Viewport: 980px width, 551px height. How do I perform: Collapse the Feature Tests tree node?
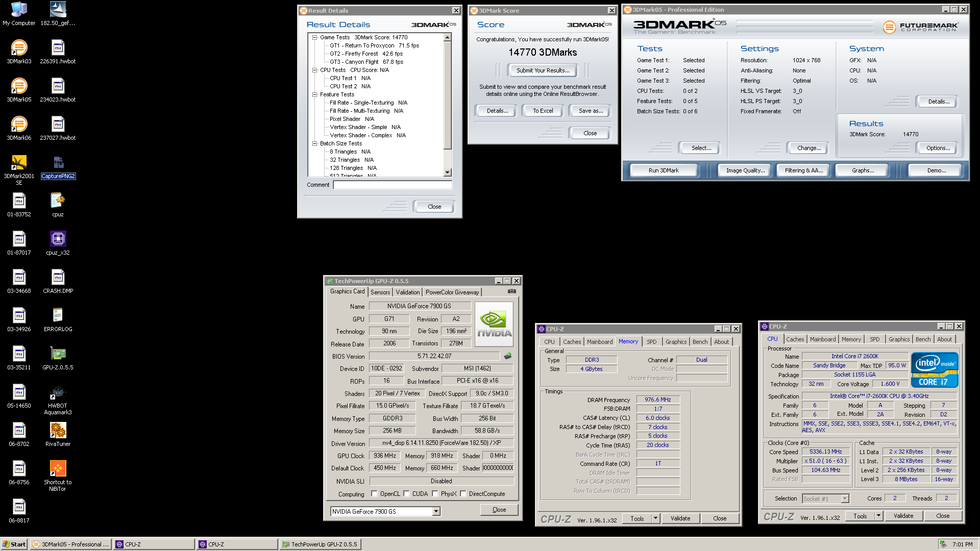coord(315,94)
